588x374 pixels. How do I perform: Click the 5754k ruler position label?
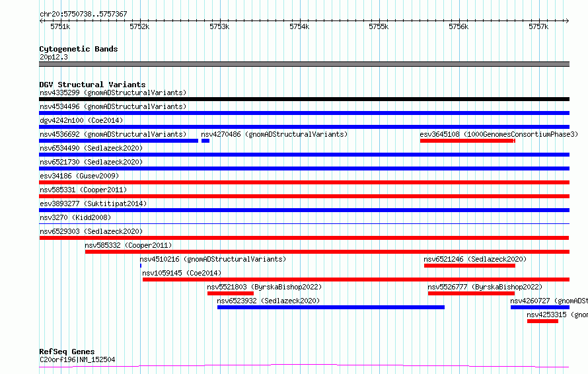pyautogui.click(x=299, y=26)
